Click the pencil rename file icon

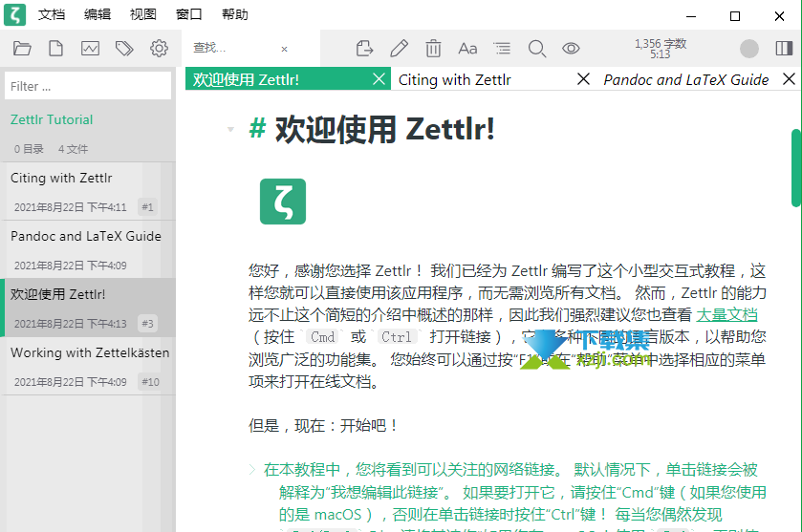pos(399,49)
